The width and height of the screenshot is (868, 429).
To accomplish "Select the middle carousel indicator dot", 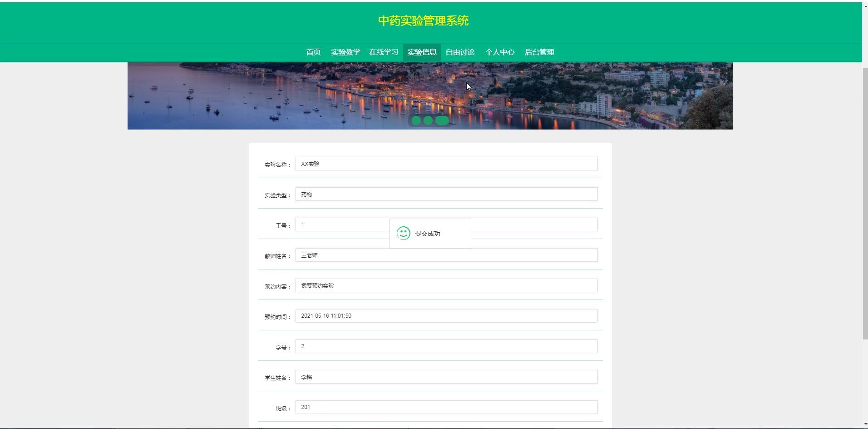I will pyautogui.click(x=428, y=121).
